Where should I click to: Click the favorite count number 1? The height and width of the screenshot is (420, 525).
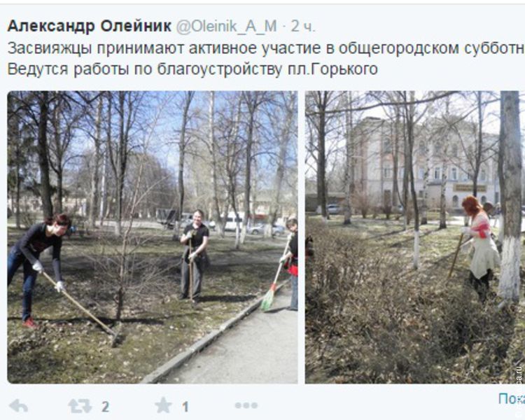coord(185,407)
